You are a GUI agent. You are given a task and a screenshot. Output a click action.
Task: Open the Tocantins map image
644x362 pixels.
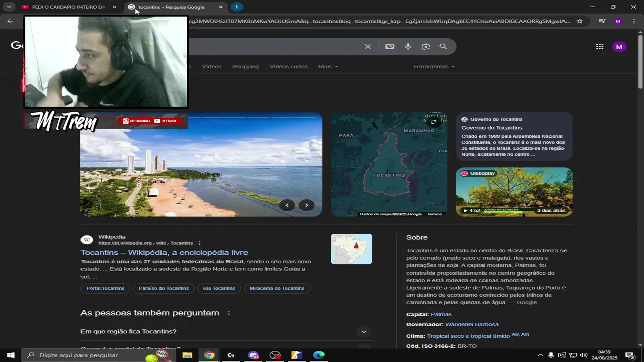[x=389, y=164]
